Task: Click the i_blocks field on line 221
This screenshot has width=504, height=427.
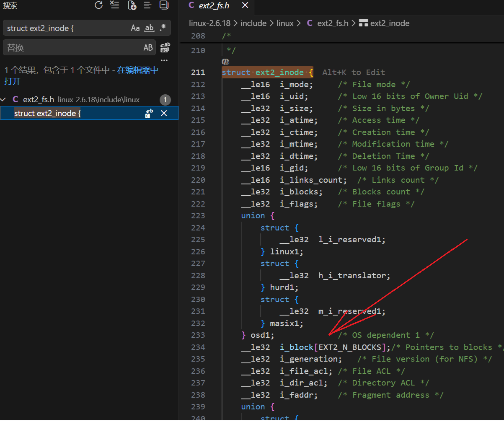Action: (301, 192)
